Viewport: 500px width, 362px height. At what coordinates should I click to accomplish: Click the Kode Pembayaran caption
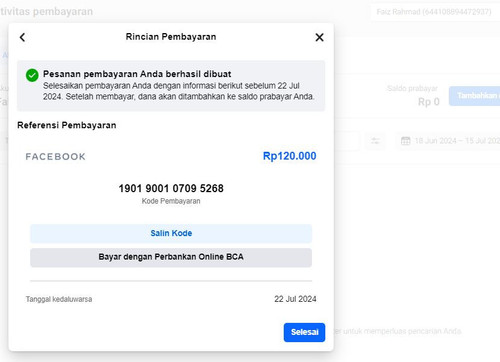coord(171,201)
